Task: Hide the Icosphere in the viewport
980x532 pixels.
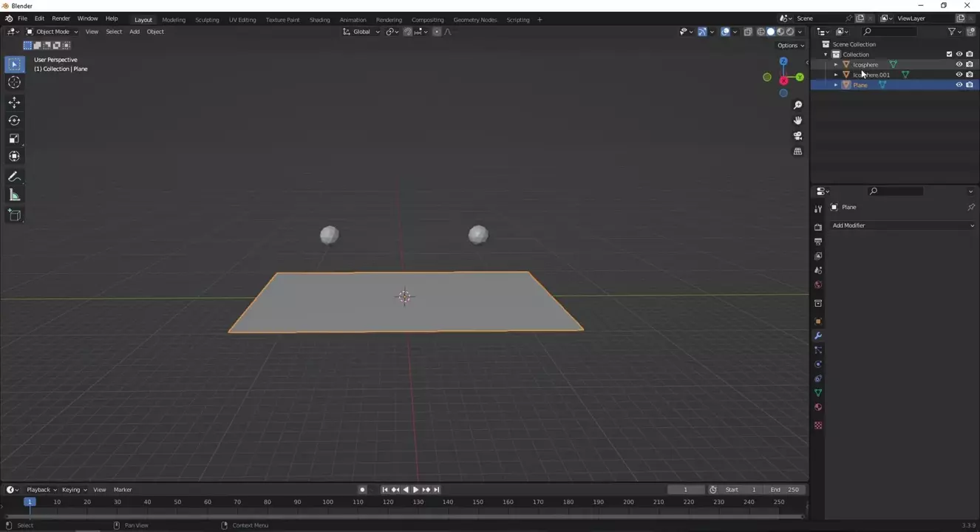Action: coord(959,64)
